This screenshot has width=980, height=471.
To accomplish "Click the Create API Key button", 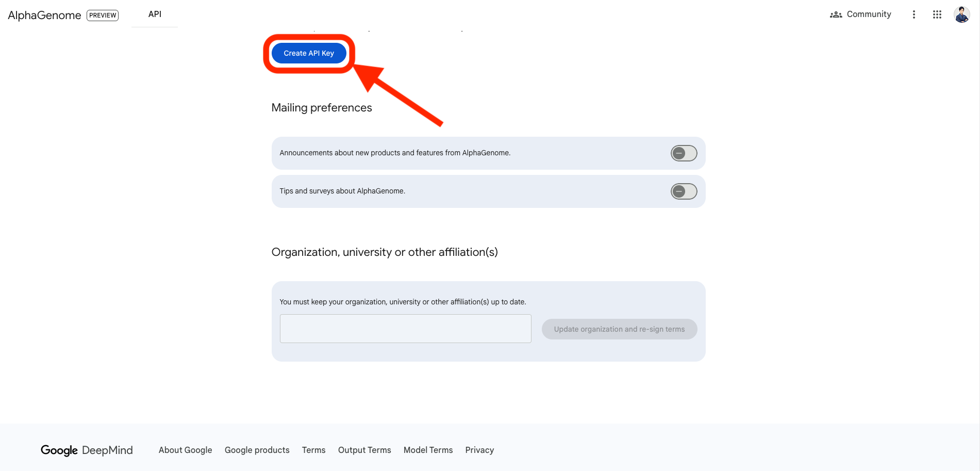I will point(308,53).
